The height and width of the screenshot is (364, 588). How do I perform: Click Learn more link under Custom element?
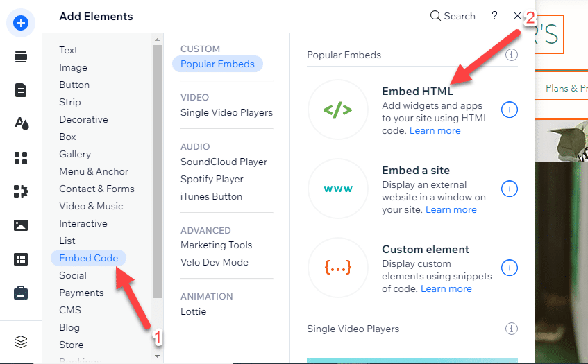(446, 288)
